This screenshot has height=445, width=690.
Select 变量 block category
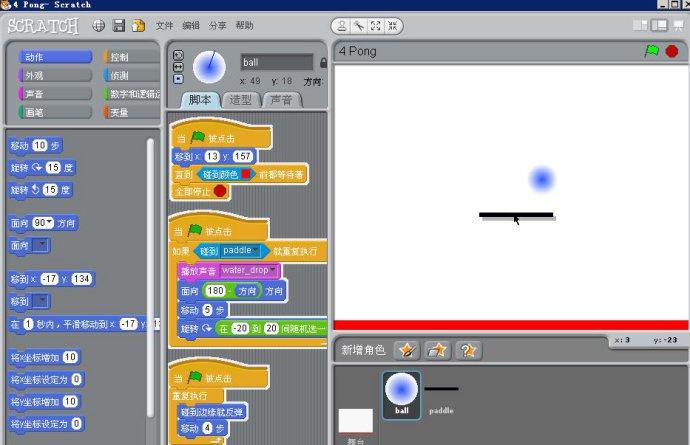131,113
